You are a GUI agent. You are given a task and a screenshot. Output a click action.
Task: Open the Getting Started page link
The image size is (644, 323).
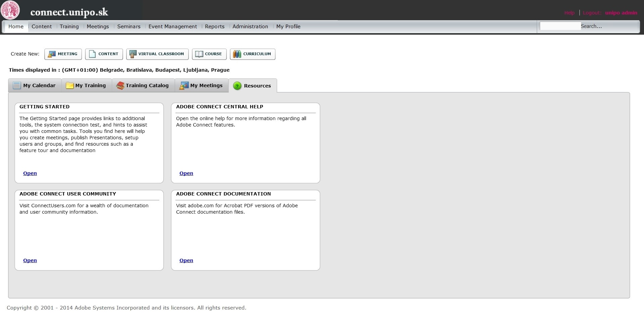coord(30,173)
